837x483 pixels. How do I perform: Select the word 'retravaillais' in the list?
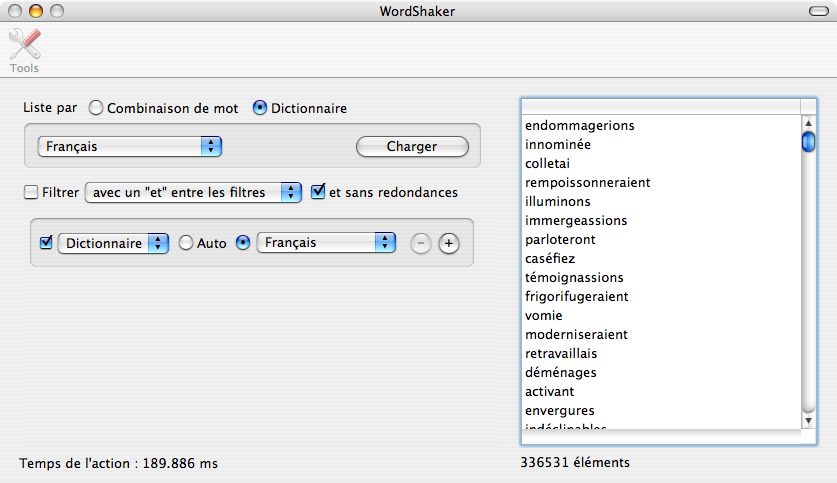pos(561,353)
